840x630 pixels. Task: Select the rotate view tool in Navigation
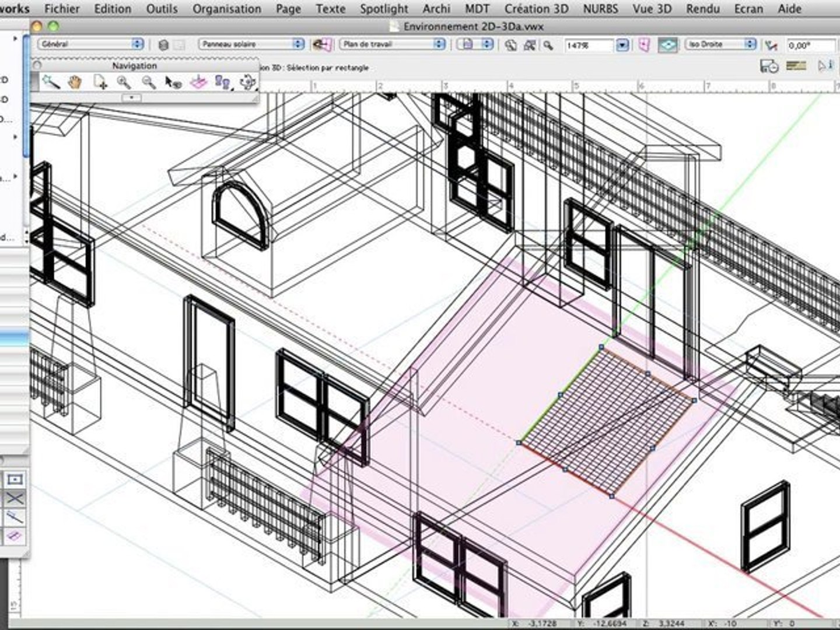(x=247, y=83)
